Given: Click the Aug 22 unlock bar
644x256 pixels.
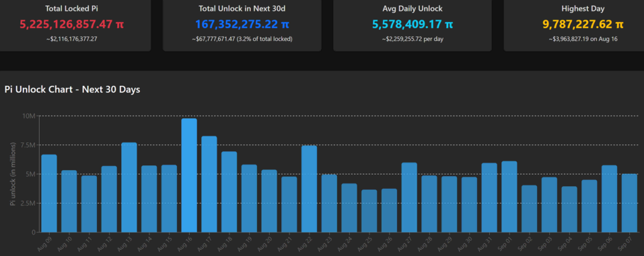Looking at the screenshot, I should pyautogui.click(x=310, y=189).
